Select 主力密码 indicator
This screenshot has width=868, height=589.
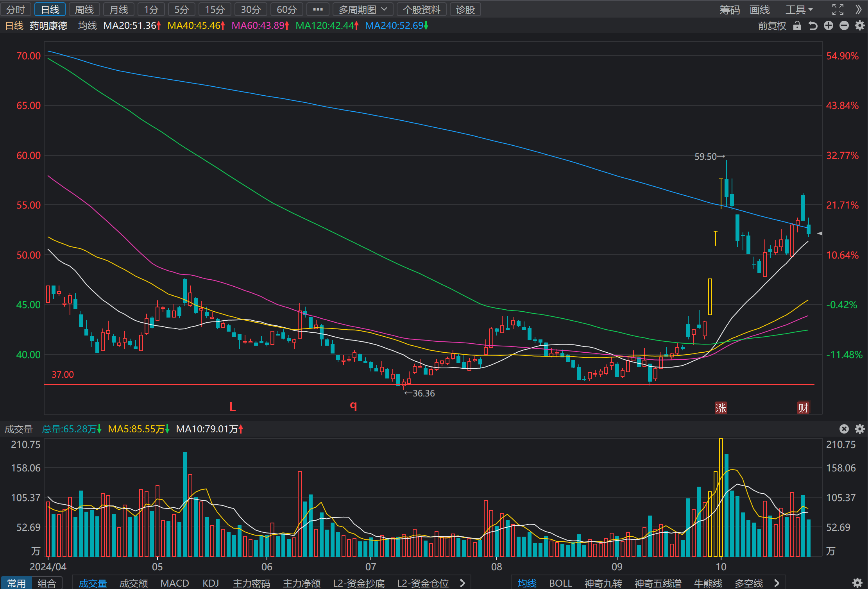(x=252, y=583)
